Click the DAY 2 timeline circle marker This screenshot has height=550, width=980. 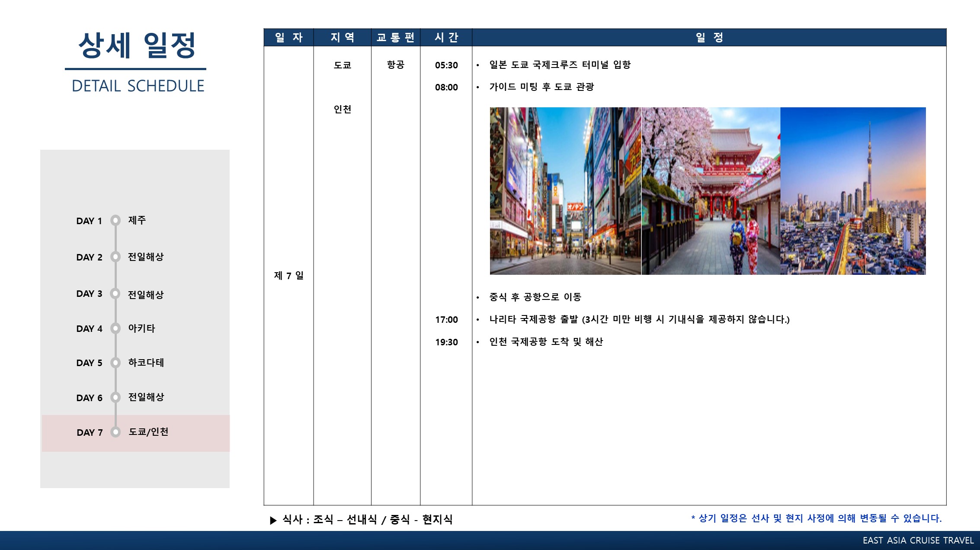(x=115, y=257)
